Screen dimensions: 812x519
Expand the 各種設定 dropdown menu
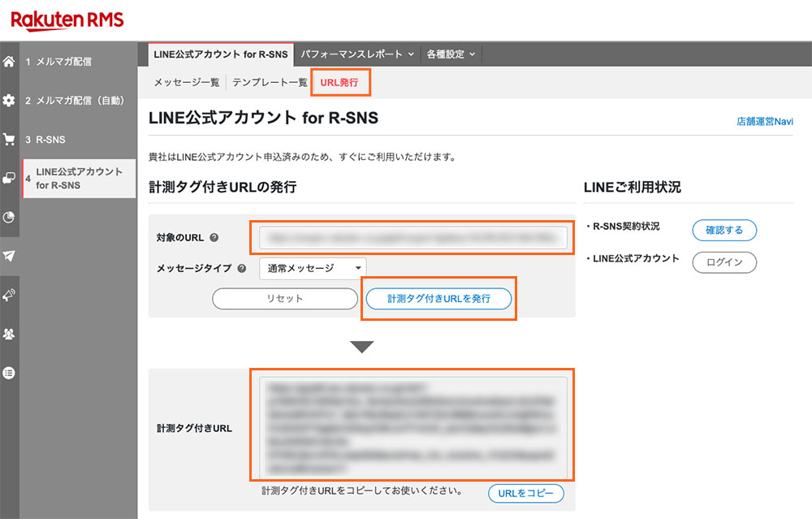click(451, 54)
